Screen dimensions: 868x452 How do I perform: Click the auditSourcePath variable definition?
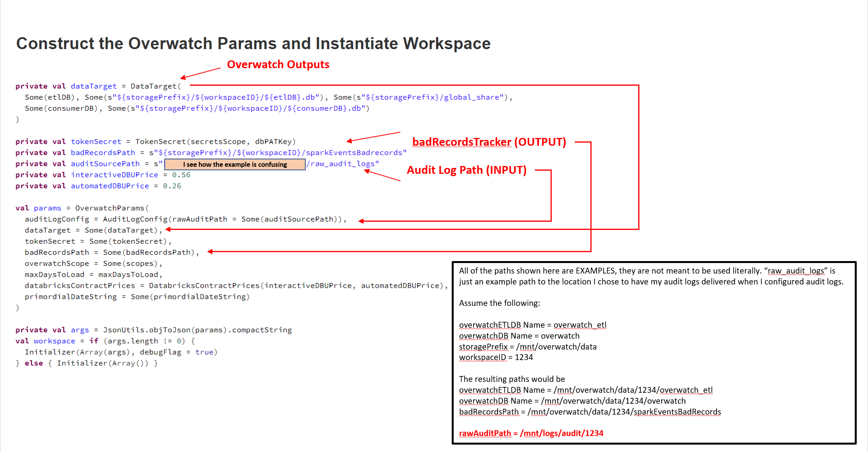(x=104, y=164)
